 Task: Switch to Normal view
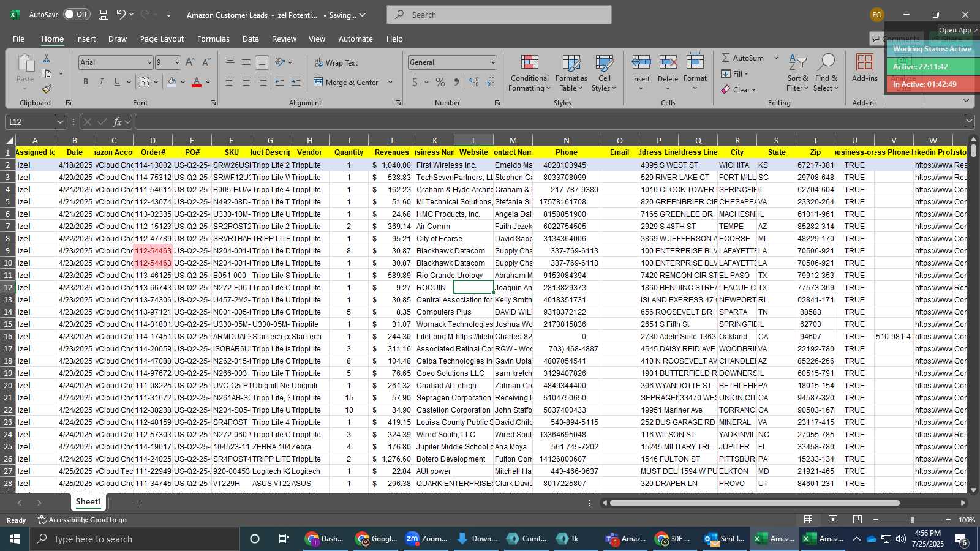tap(809, 520)
